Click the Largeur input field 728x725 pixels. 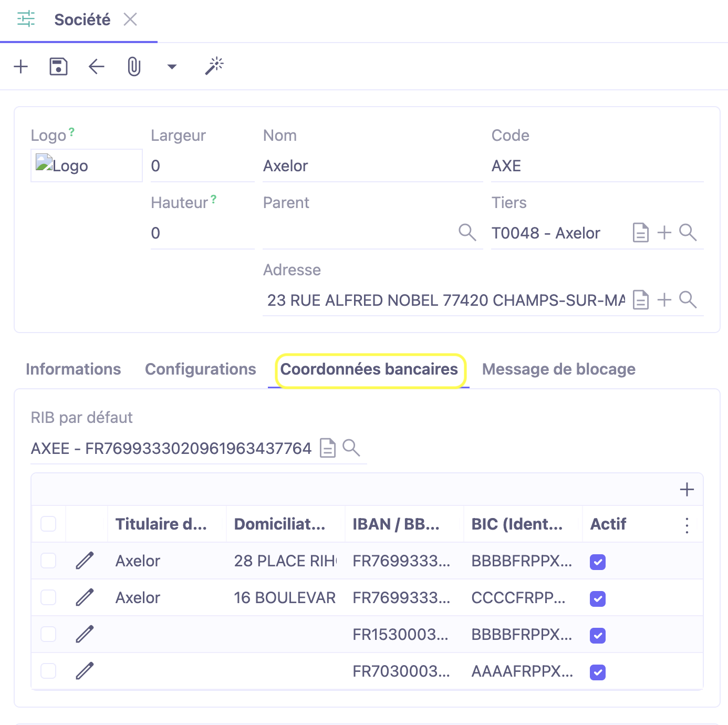pos(202,166)
